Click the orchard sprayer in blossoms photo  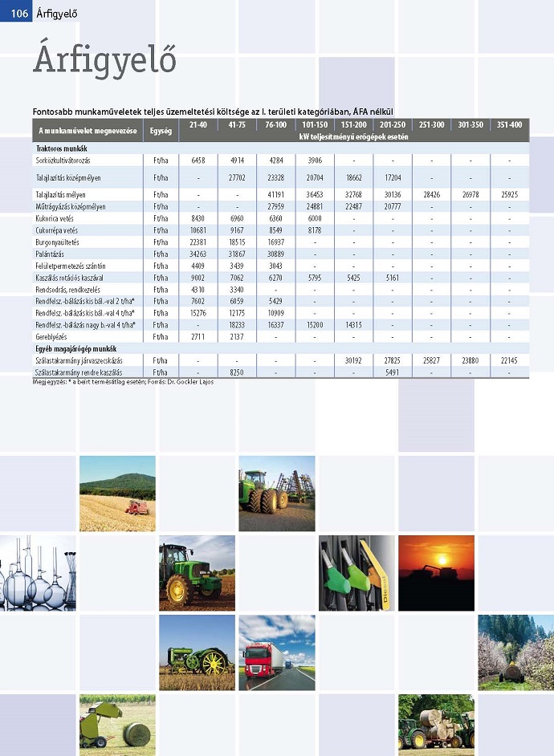tap(516, 652)
